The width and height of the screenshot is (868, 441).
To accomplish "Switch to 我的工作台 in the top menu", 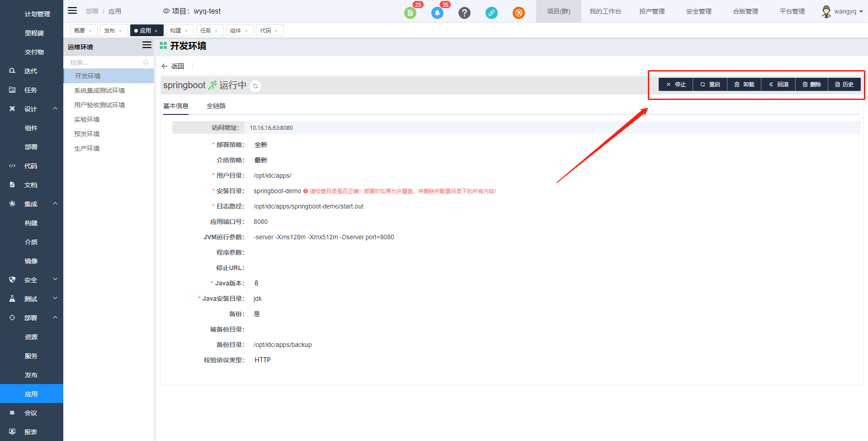I will click(x=606, y=11).
